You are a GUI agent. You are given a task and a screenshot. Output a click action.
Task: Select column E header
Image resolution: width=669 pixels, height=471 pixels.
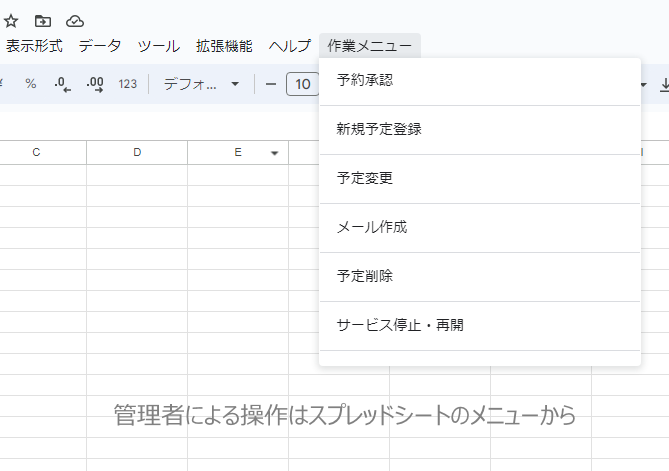pyautogui.click(x=238, y=152)
